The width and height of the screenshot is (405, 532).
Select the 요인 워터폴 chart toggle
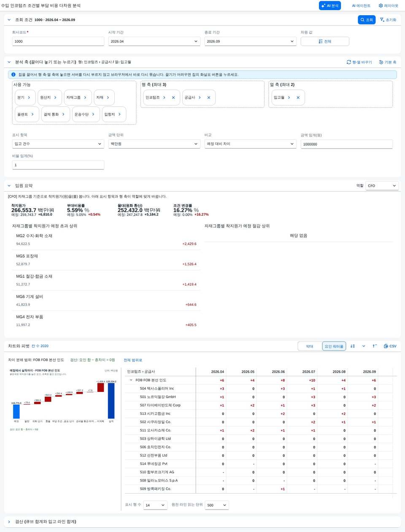tap(334, 346)
